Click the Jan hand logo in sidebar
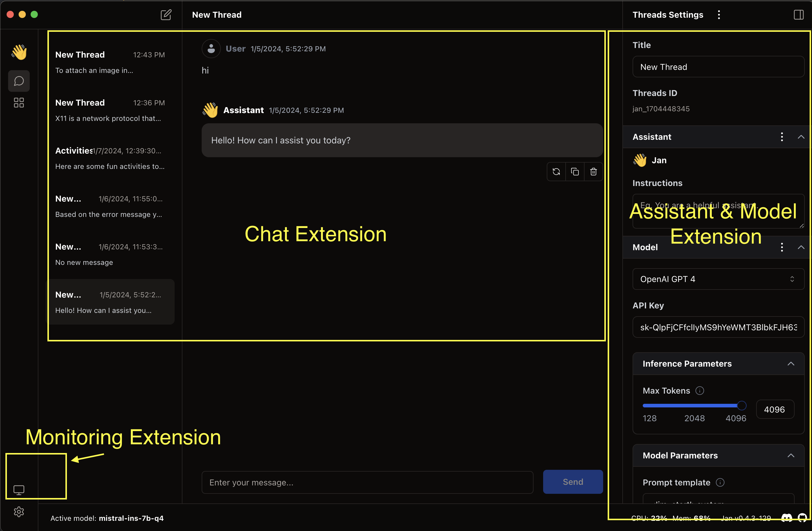Screen dimensions: 812x531 [x=19, y=52]
